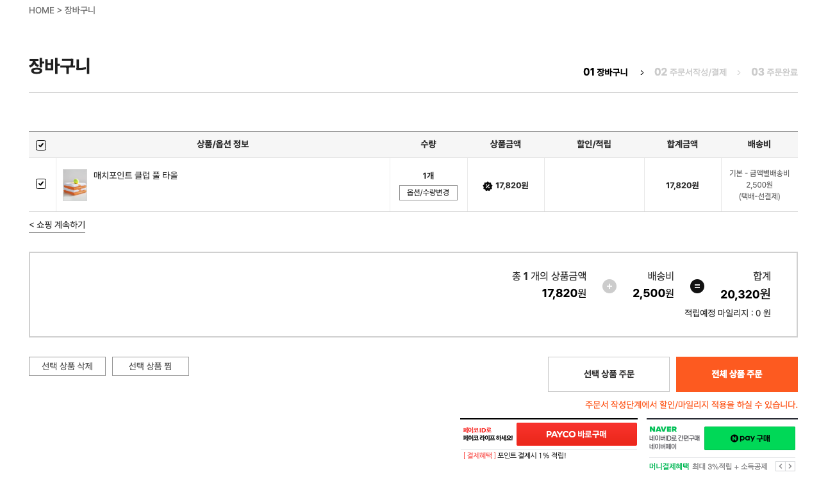Click the gray plus icon in the totals box
The height and width of the screenshot is (504, 828).
pyautogui.click(x=609, y=286)
